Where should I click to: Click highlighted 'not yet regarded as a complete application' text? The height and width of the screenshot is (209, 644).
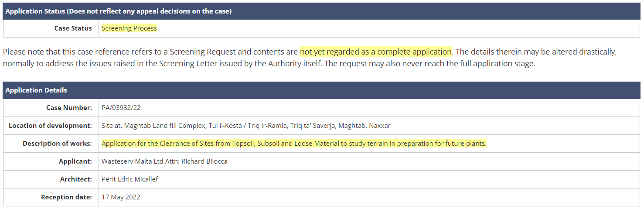coord(375,52)
